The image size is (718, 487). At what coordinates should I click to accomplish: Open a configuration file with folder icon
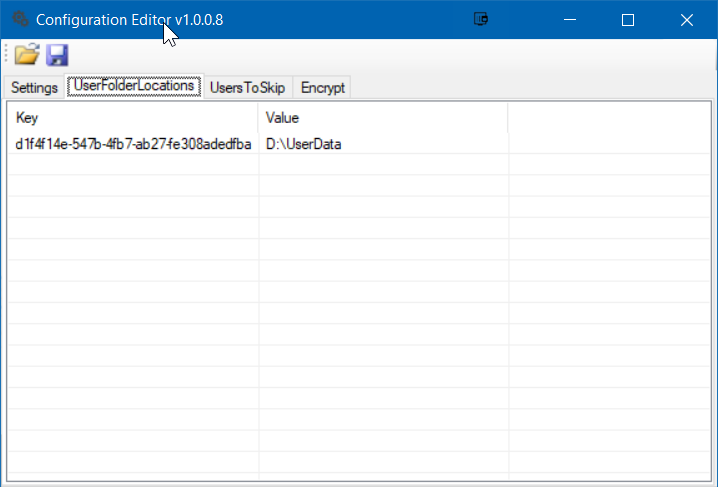pyautogui.click(x=27, y=54)
